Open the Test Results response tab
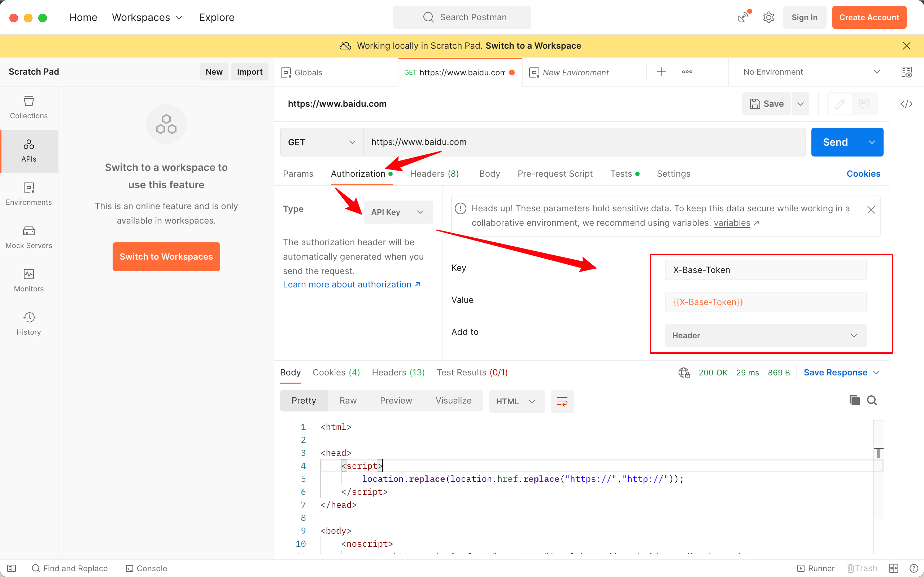The width and height of the screenshot is (924, 577). [x=472, y=373]
